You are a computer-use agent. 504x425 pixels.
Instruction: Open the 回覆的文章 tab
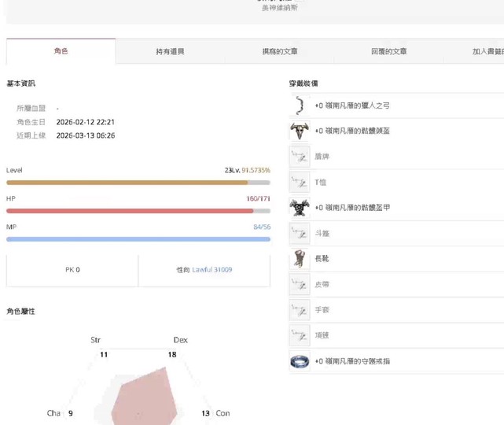pos(388,51)
